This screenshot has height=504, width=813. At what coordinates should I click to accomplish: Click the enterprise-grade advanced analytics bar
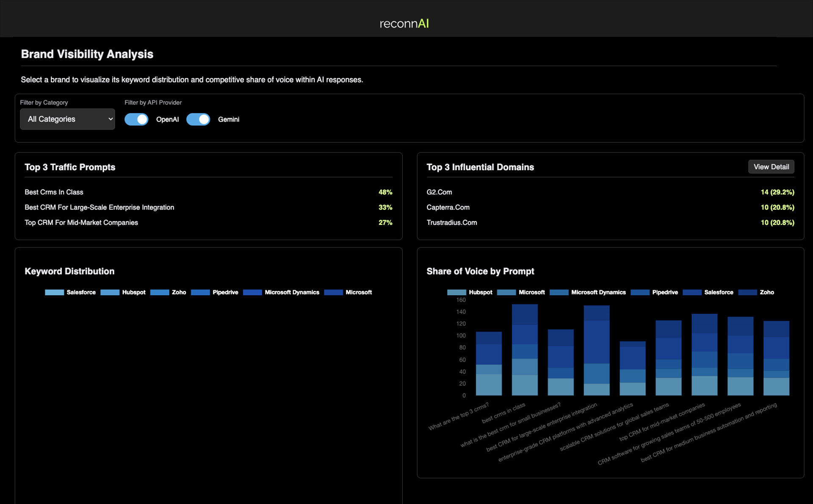coord(633,368)
